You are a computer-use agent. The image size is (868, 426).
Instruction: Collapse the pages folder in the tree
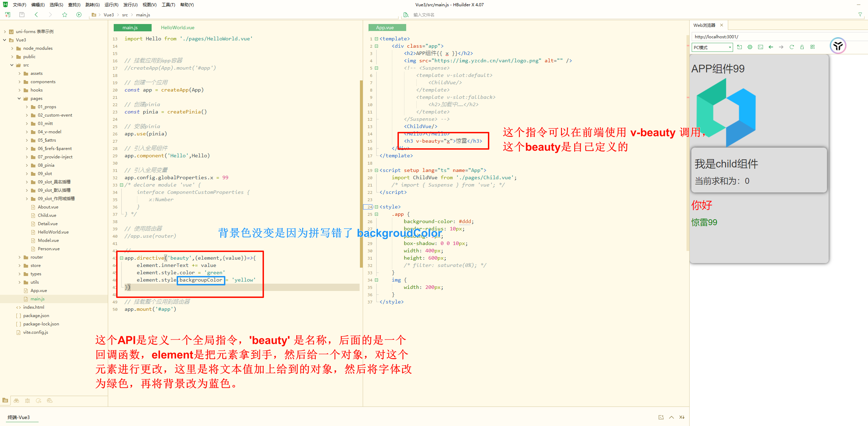click(20, 98)
